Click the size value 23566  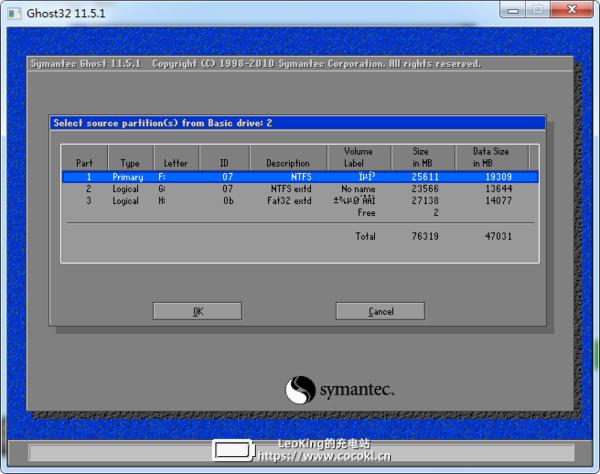[425, 189]
